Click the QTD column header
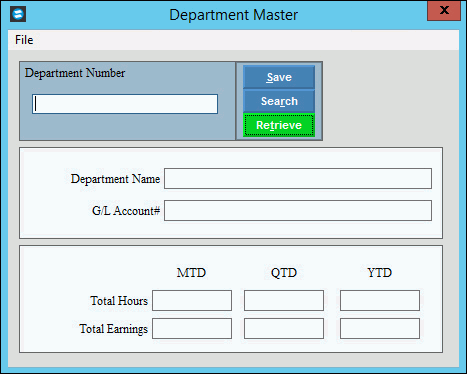Screen dimensions: 467x374 pyautogui.click(x=284, y=273)
